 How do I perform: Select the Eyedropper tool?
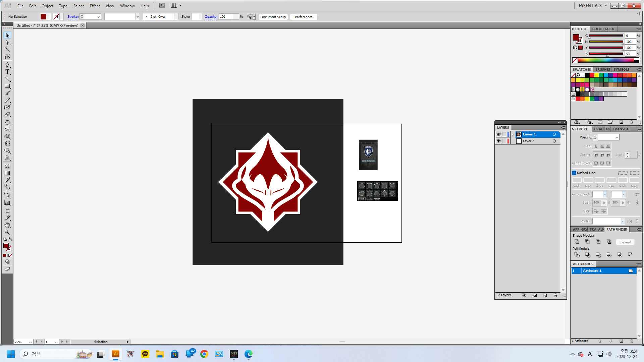[x=7, y=180]
